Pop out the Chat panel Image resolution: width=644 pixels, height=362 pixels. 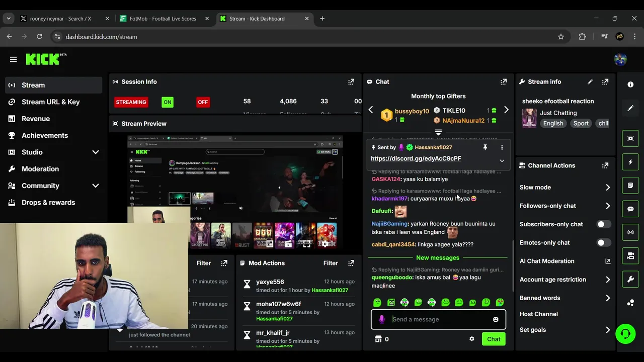click(x=504, y=81)
